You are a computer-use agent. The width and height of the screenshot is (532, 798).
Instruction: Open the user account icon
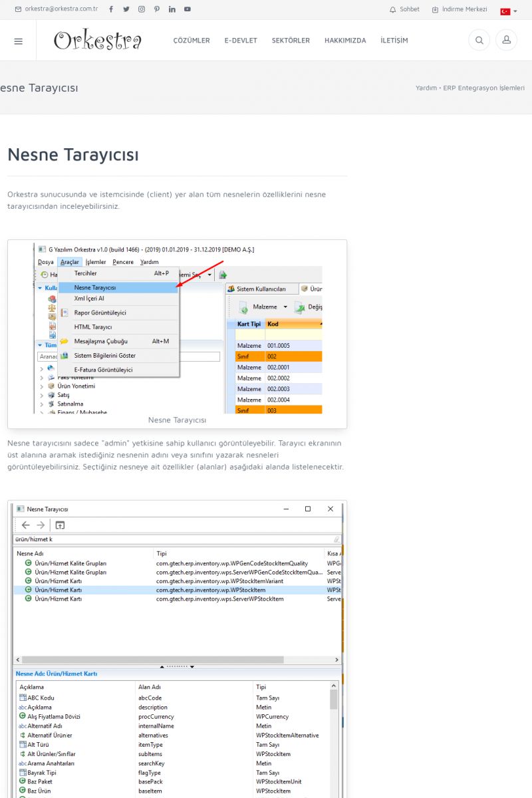pos(506,41)
